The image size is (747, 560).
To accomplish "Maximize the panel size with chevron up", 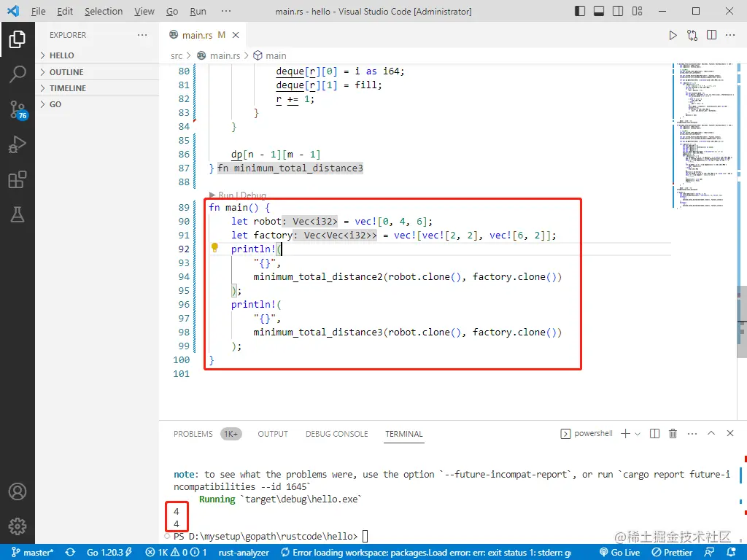I will tap(711, 433).
